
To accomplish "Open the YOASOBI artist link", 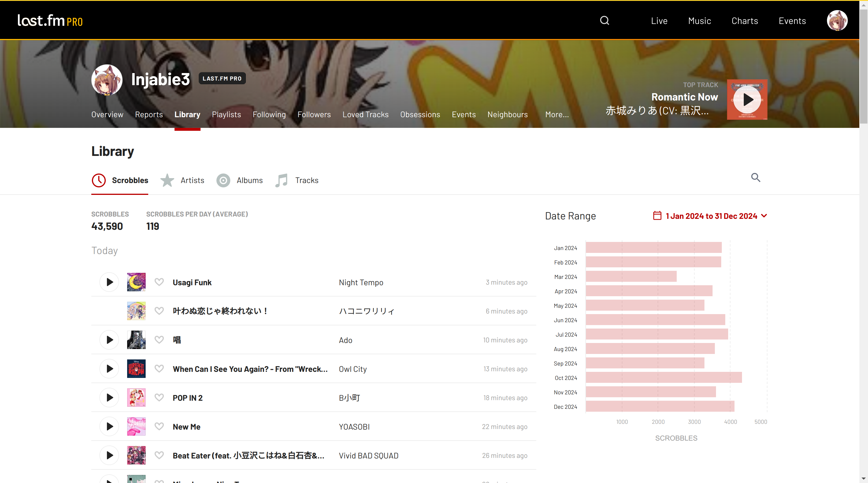I will click(354, 426).
